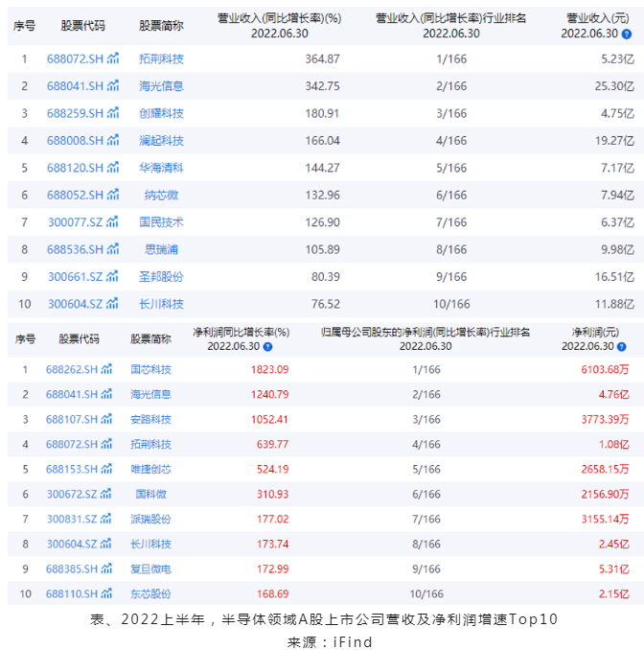Open chart icon beside 688153.SH

pos(106,469)
